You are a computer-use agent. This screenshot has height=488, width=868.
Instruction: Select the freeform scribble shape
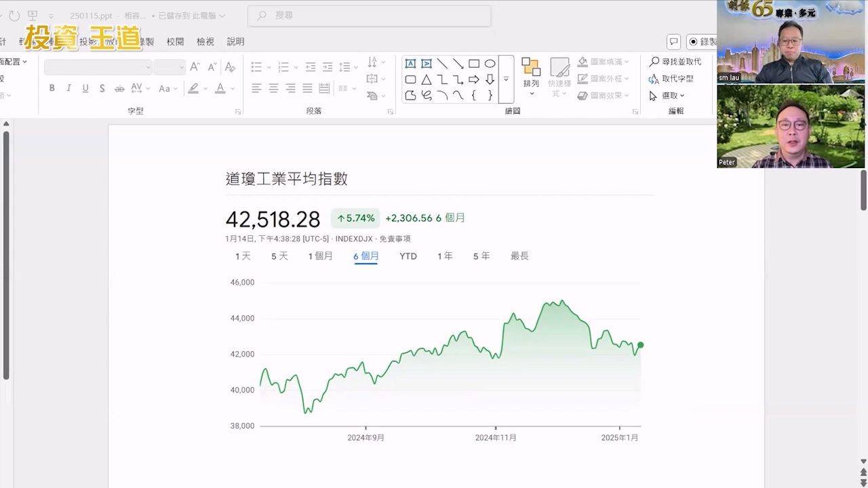pyautogui.click(x=426, y=96)
